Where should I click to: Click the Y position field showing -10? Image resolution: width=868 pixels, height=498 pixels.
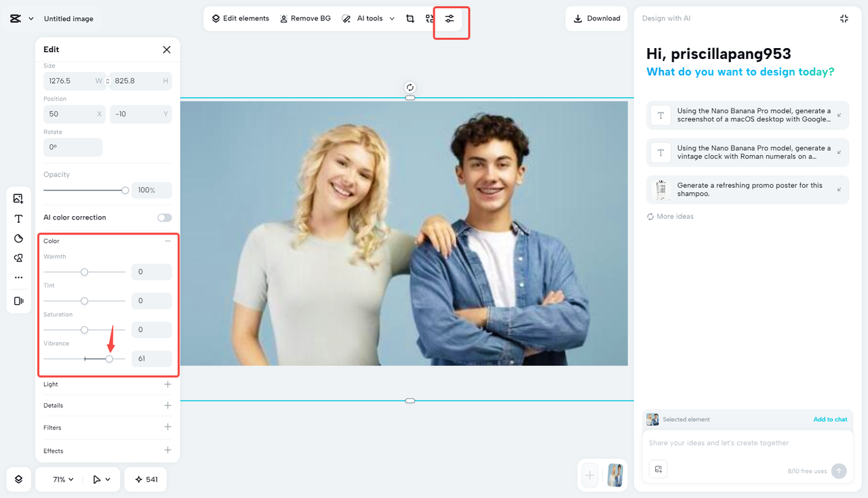click(140, 114)
